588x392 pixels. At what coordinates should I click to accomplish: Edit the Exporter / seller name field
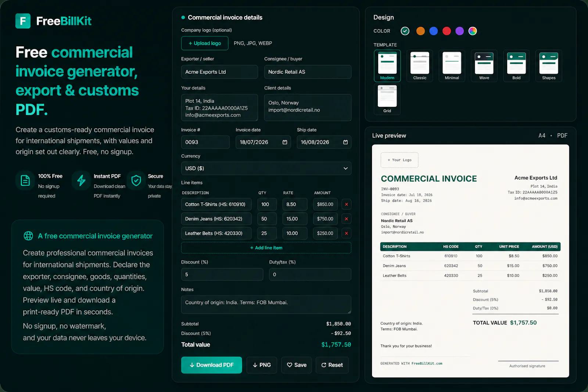219,72
